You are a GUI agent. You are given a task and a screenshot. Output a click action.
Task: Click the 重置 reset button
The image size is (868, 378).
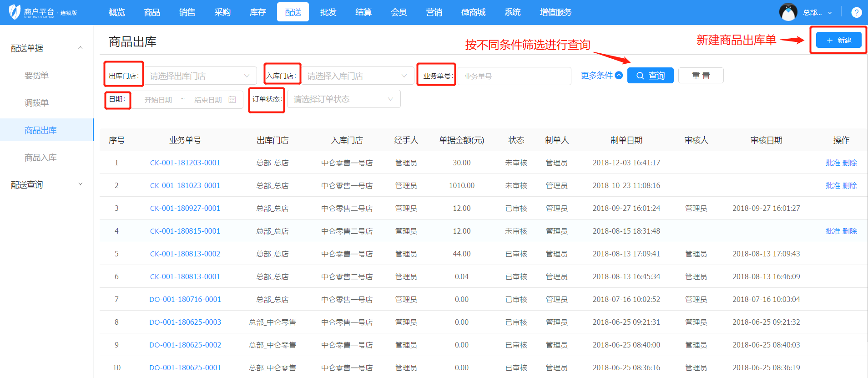[701, 76]
